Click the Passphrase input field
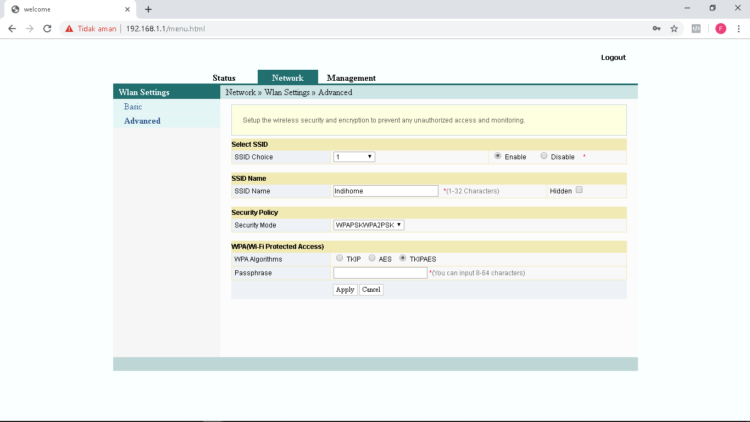750x422 pixels. (380, 272)
